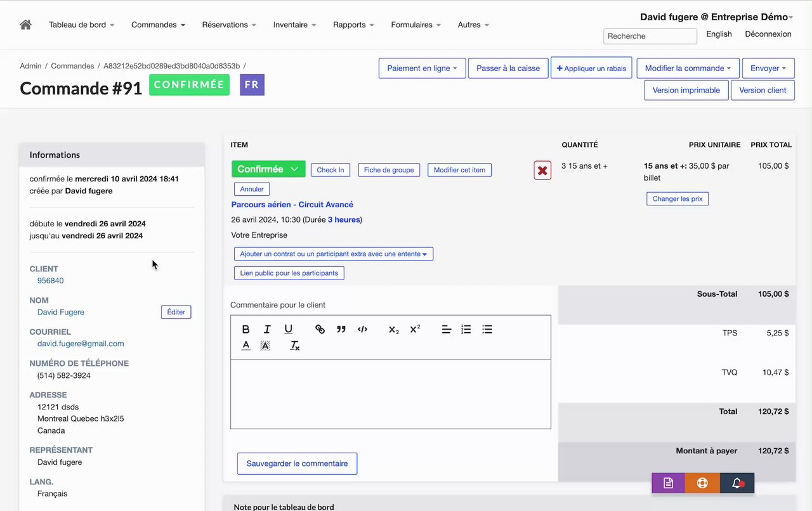Toggle bold in comment editor
The width and height of the screenshot is (812, 511).
point(246,329)
